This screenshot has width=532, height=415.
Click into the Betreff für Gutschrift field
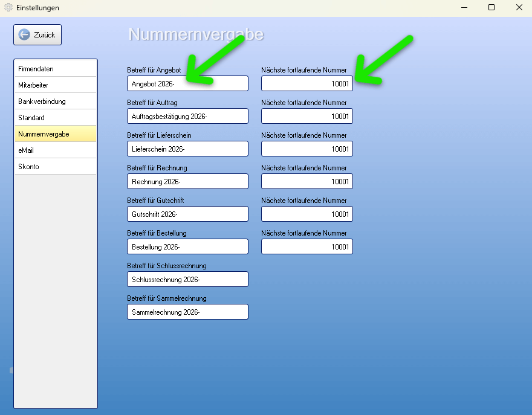click(187, 214)
